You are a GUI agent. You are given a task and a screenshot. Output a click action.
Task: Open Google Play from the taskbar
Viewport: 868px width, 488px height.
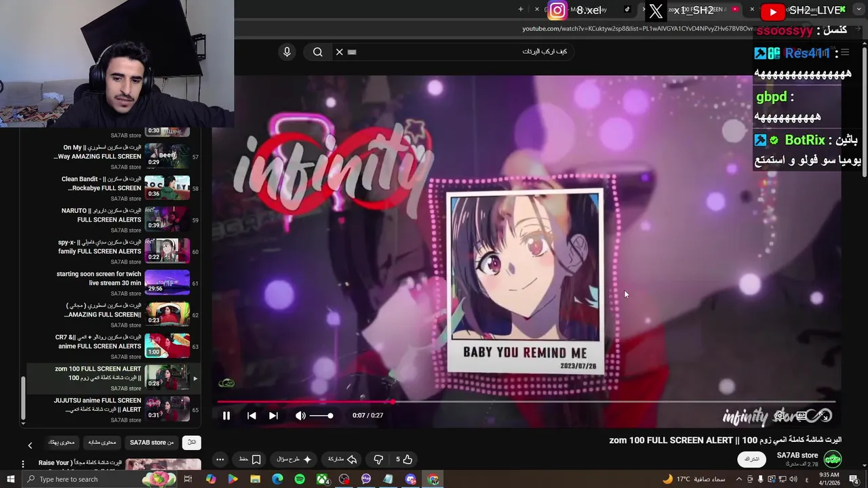(x=233, y=479)
